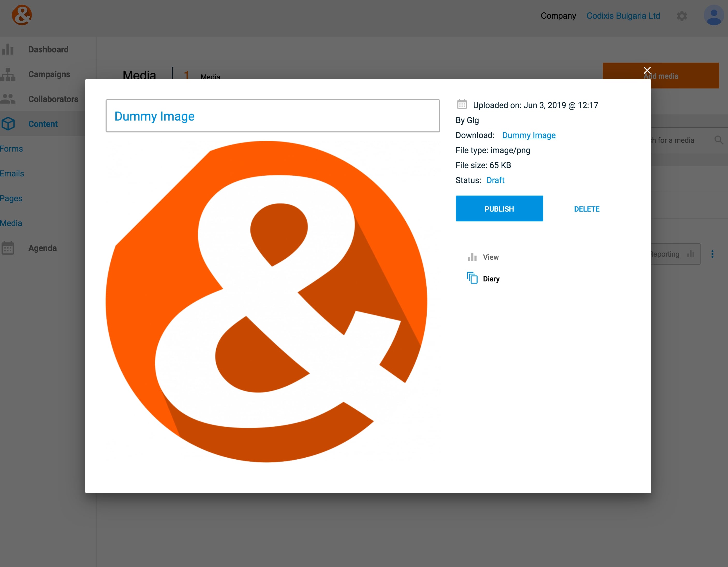The image size is (728, 567).
Task: Select Content in the sidebar
Action: (x=43, y=124)
